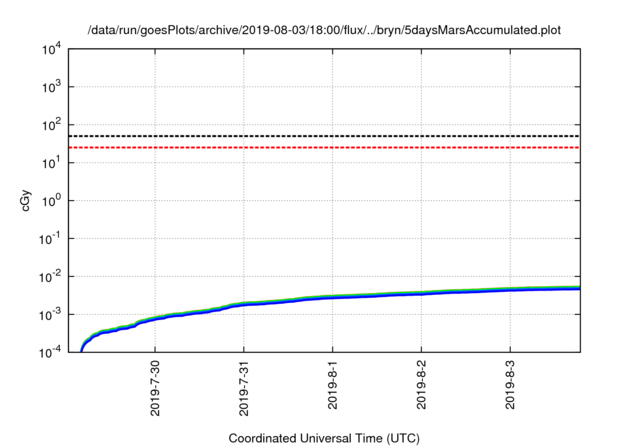Click the 2019-8-1 date tick label

(x=333, y=385)
